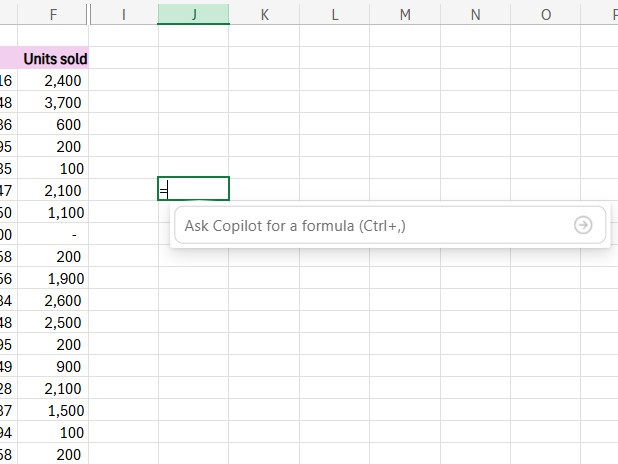This screenshot has width=618, height=464.
Task: Select the Units sold header cell
Action: pos(54,59)
